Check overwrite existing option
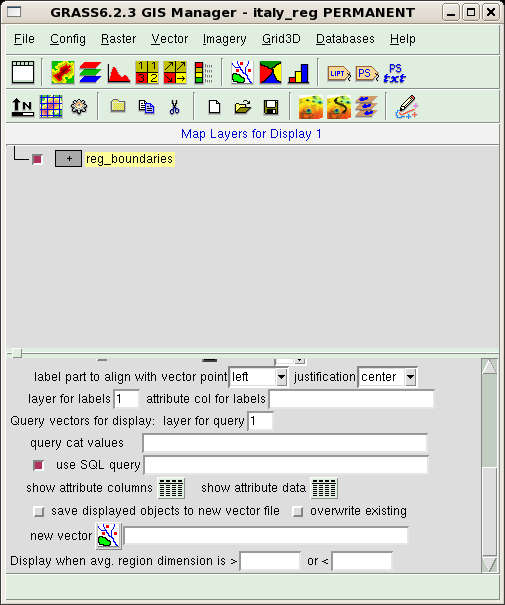This screenshot has width=505, height=605. point(297,512)
